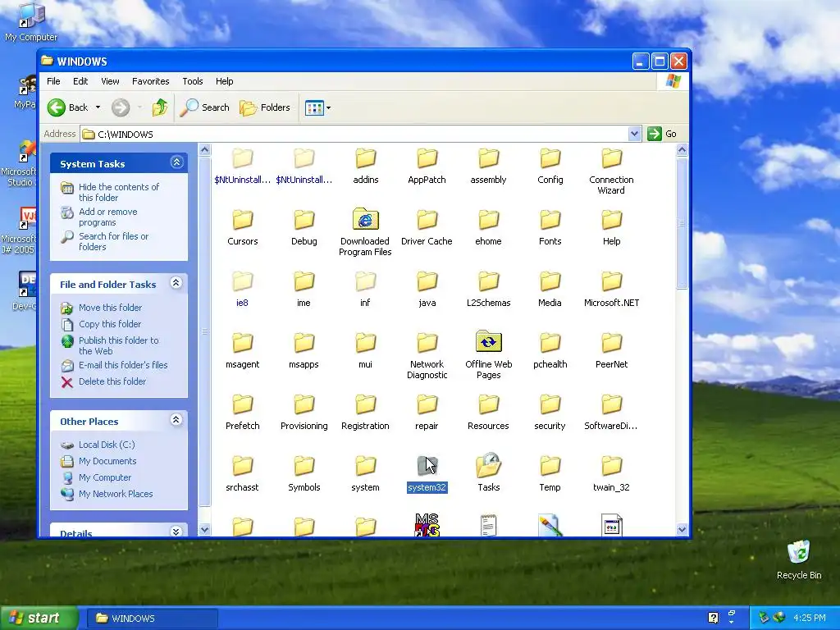Click the green Up folder icon
The image size is (840, 630).
(x=160, y=107)
